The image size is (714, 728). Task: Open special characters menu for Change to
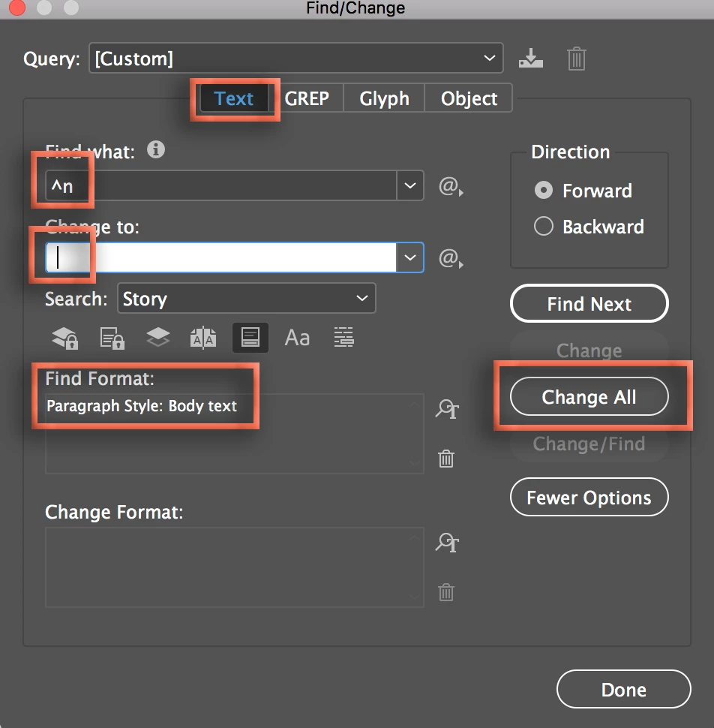(451, 258)
